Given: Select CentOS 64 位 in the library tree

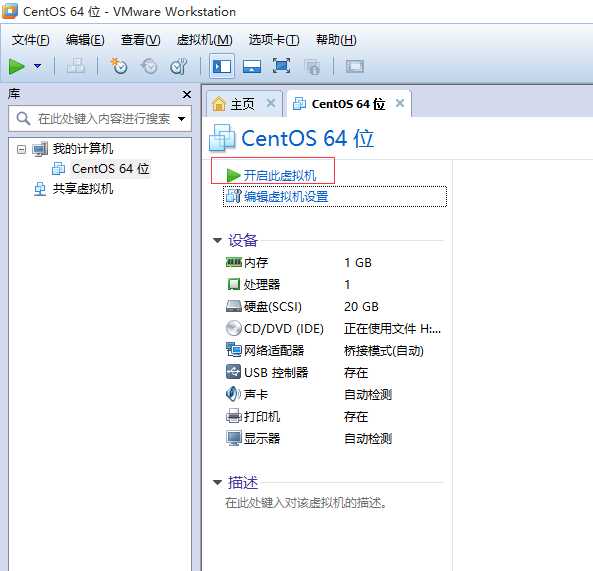Looking at the screenshot, I should [x=110, y=169].
